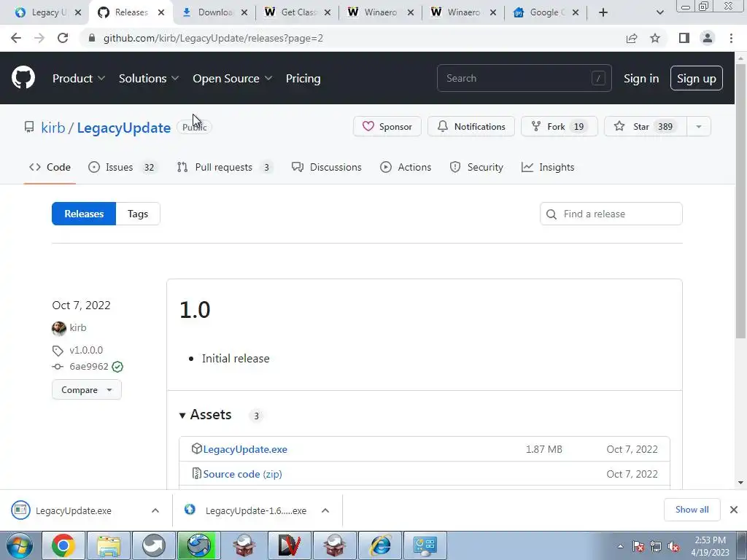
Task: Click the network tray icon
Action: pos(656,547)
